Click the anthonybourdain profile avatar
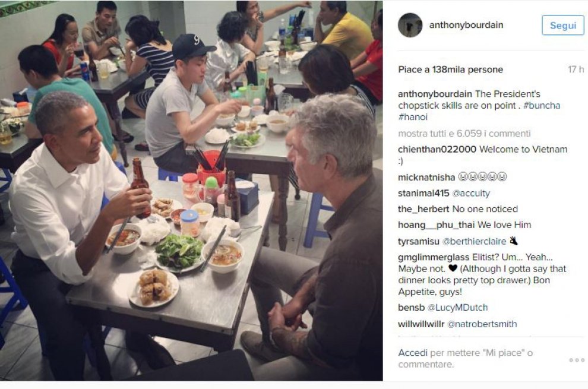The height and width of the screenshot is (389, 588). pos(410,25)
